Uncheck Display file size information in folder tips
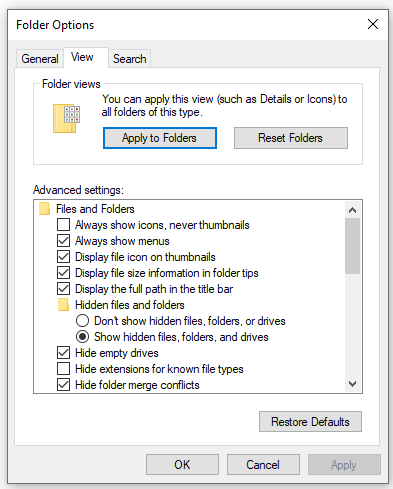The width and height of the screenshot is (393, 489). tap(63, 273)
